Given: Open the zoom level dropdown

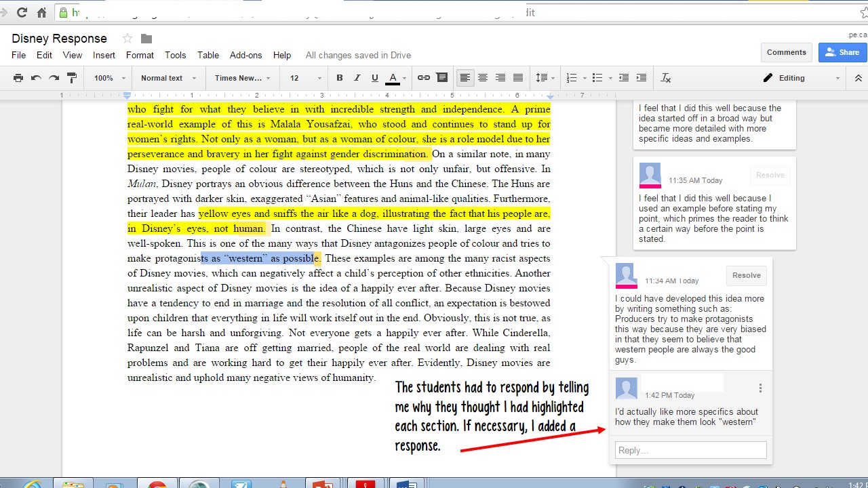Looking at the screenshot, I should tap(106, 77).
